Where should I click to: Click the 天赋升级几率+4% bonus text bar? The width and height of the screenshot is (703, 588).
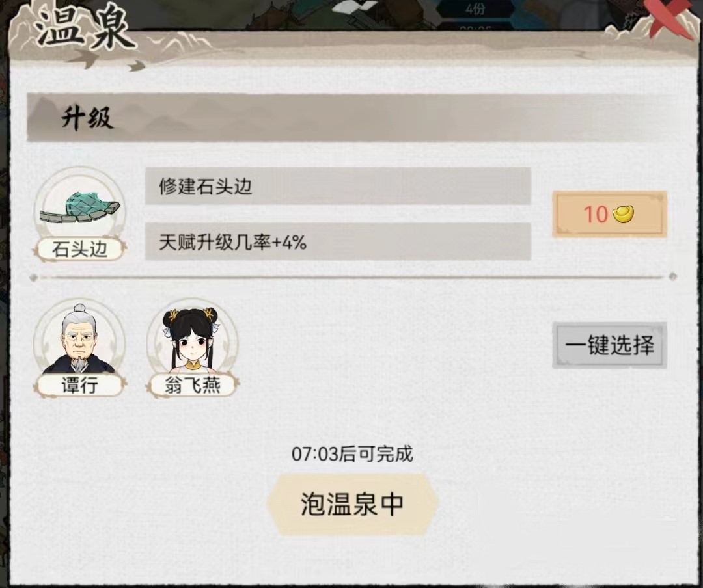(x=338, y=242)
